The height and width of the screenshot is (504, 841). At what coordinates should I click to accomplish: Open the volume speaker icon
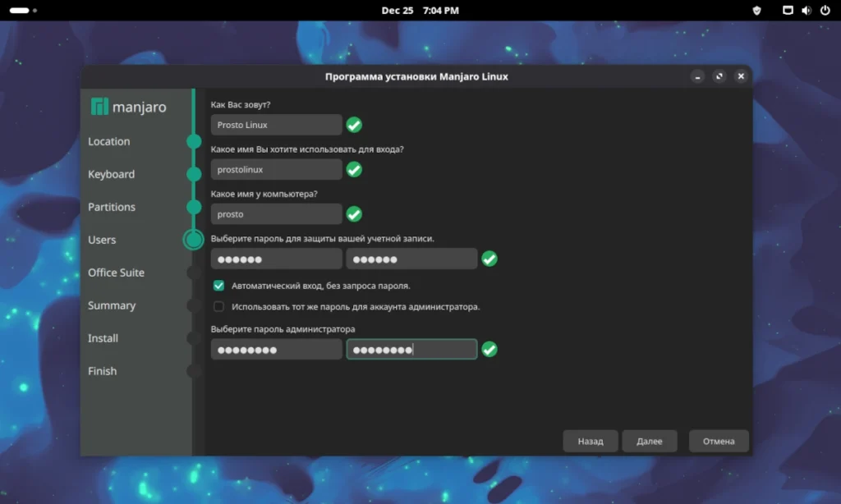[807, 10]
